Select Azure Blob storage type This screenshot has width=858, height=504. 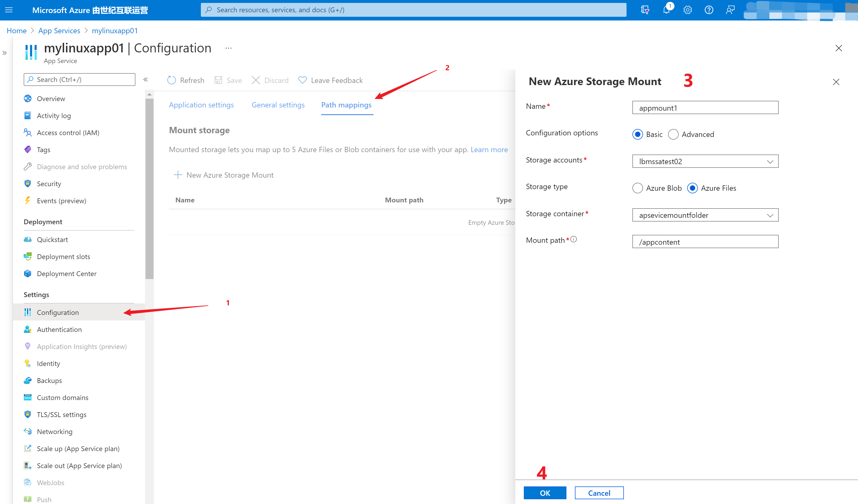(637, 188)
